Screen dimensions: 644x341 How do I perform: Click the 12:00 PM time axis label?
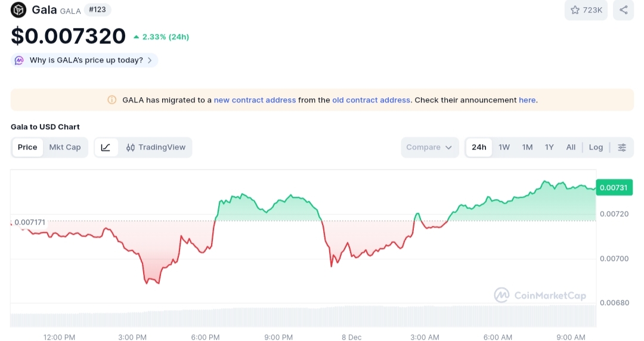(59, 337)
